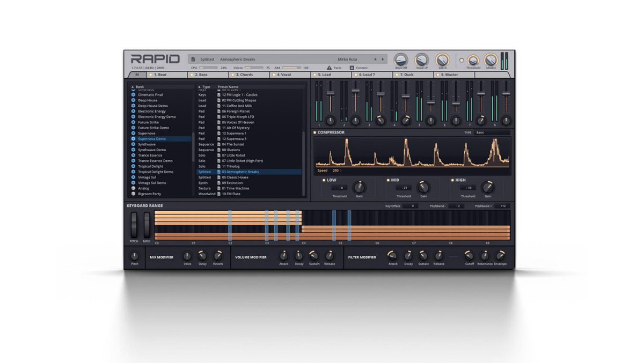
Task: Click the Volume Modifier Attack knob
Action: click(x=283, y=256)
